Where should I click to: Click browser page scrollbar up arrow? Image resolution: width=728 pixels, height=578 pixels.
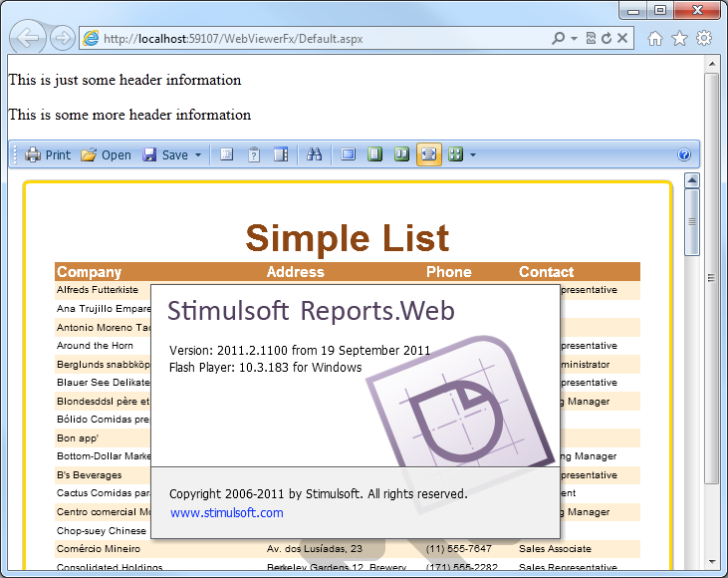pyautogui.click(x=712, y=63)
